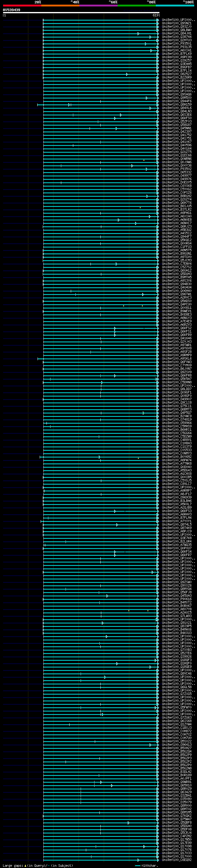Click the cyan ~100% identity legend segment
The height and width of the screenshot is (868, 197).
click(x=175, y=6)
